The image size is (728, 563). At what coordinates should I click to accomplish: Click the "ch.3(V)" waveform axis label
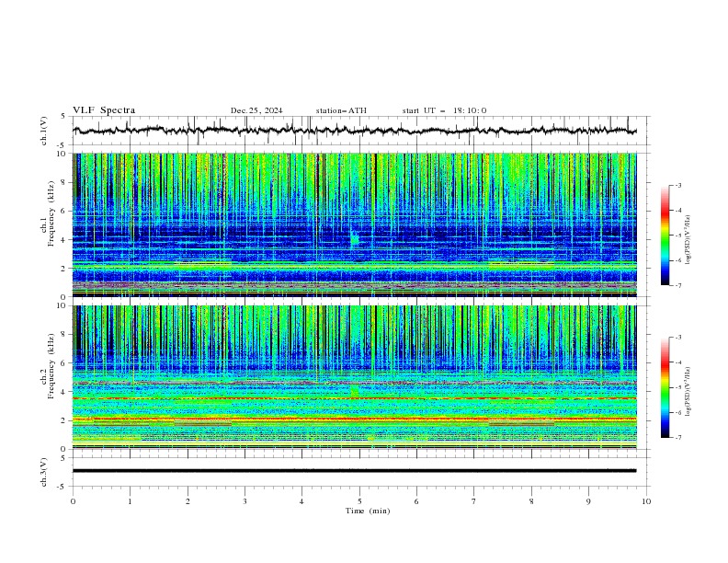point(44,472)
